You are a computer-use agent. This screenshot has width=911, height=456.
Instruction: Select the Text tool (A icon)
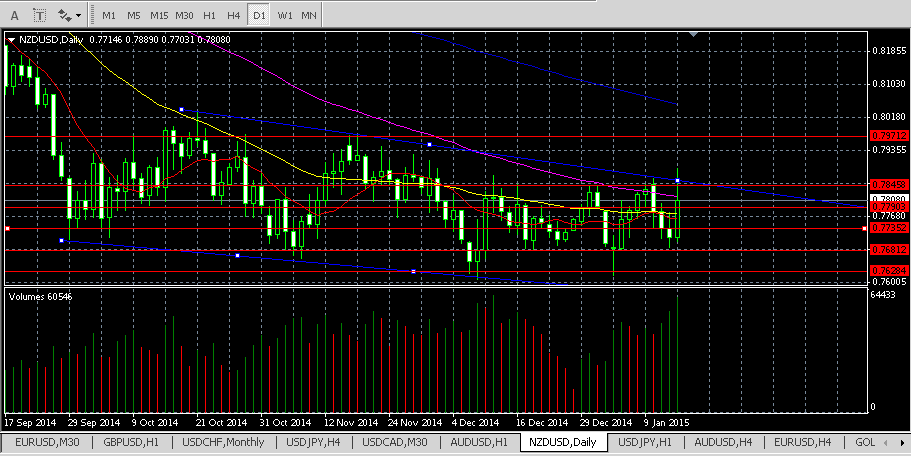coord(15,15)
